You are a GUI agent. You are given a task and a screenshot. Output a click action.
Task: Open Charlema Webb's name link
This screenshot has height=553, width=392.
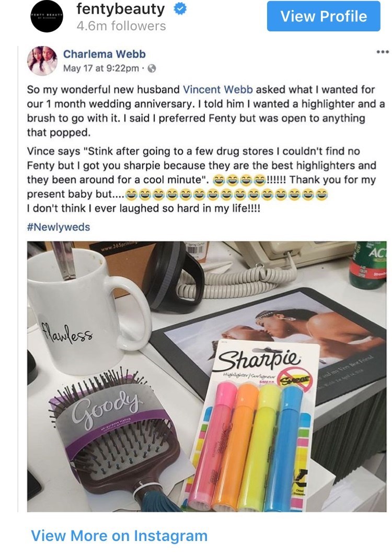105,54
